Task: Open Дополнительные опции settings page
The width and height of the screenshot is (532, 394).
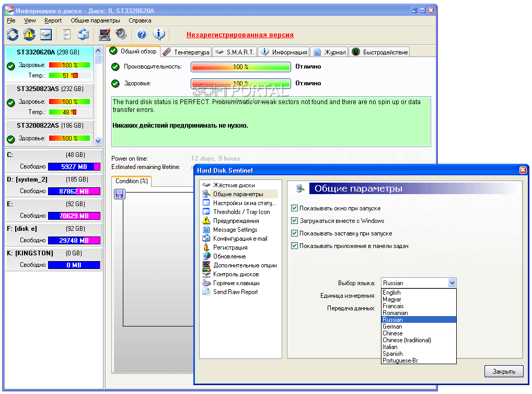Action: (x=245, y=265)
